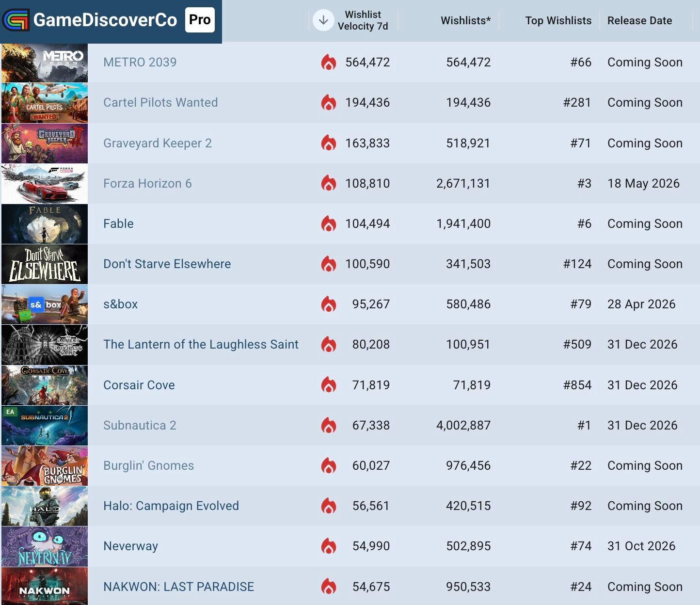Click the release date 31 Oct 2026
Screen dimensions: 700x605
coord(641,546)
